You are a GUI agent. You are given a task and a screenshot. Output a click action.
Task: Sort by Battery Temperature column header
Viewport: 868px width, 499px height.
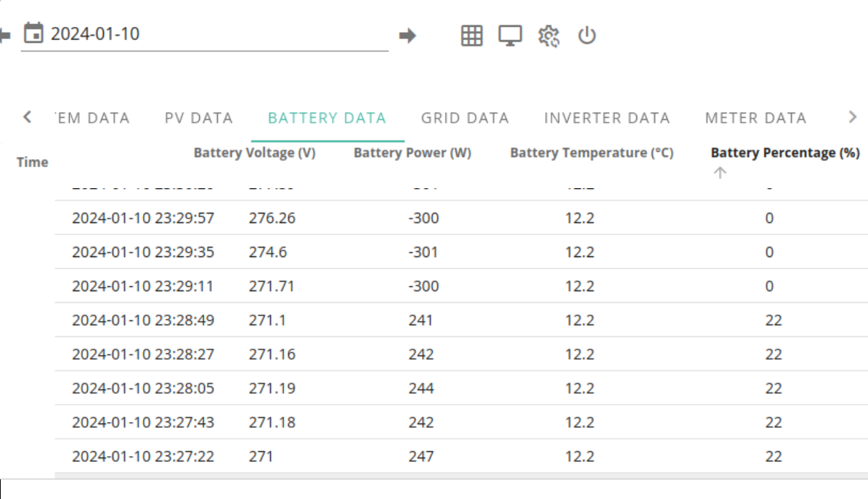[592, 153]
